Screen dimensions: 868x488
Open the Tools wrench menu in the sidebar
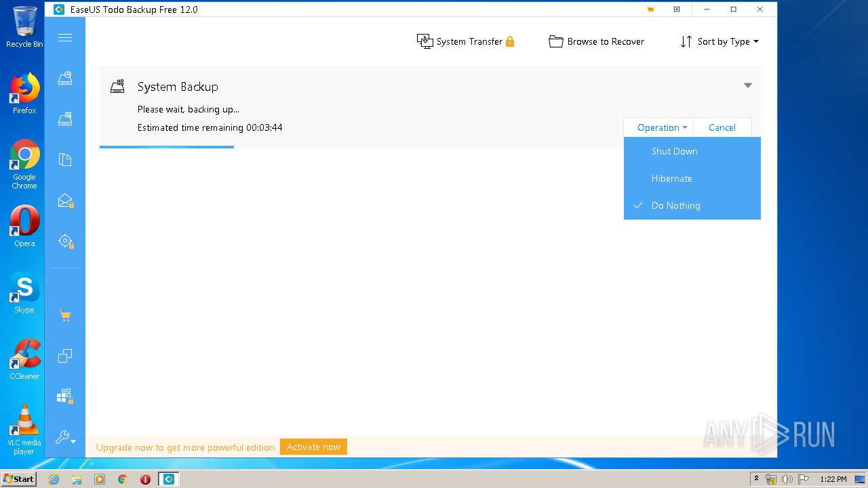(65, 438)
